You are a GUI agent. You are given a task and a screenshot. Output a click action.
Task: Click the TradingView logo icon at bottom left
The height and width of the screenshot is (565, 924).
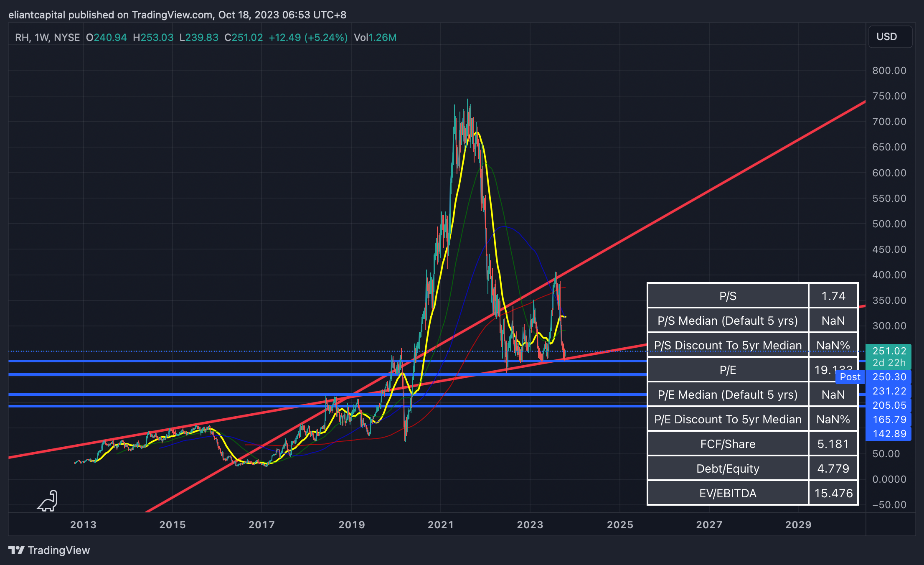coord(16,550)
